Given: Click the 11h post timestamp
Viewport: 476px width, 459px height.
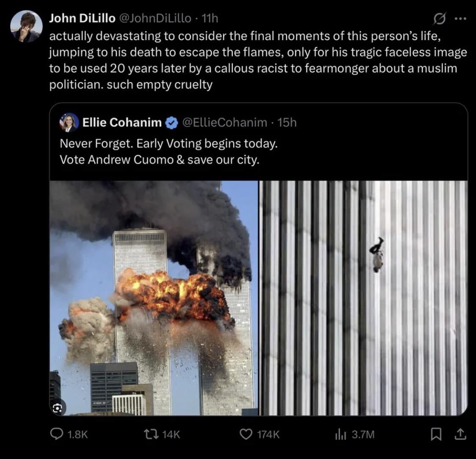Looking at the screenshot, I should click(x=210, y=18).
